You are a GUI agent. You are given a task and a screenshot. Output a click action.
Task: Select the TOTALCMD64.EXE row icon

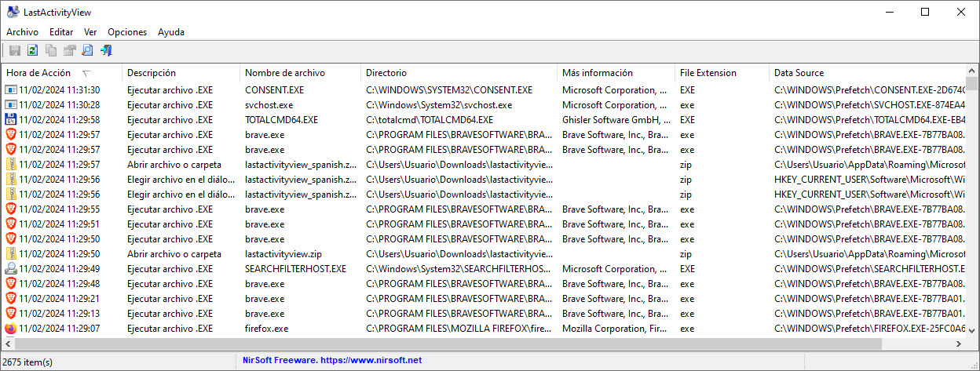11,120
